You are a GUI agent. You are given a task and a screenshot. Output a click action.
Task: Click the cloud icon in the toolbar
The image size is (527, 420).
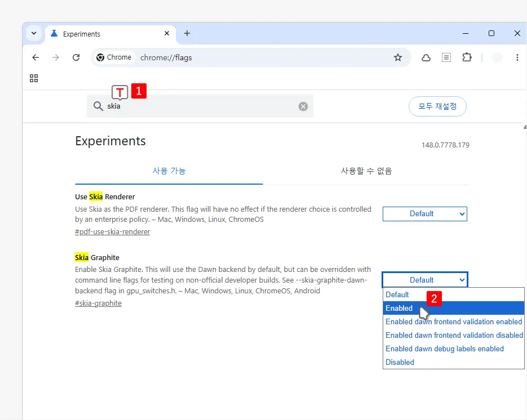[x=426, y=58]
